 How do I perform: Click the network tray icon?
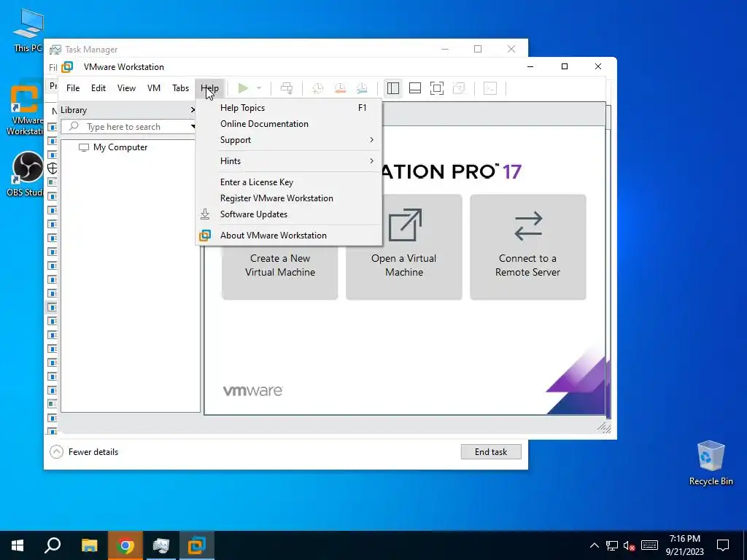pyautogui.click(x=612, y=545)
